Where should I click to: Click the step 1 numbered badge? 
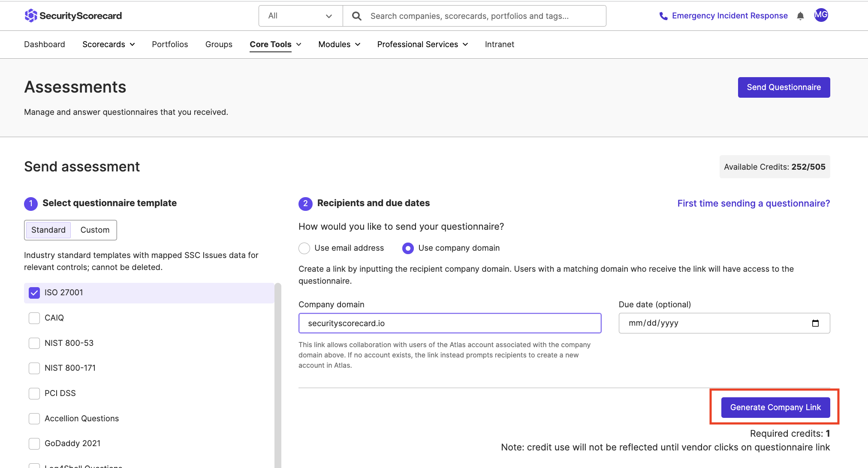tap(30, 204)
